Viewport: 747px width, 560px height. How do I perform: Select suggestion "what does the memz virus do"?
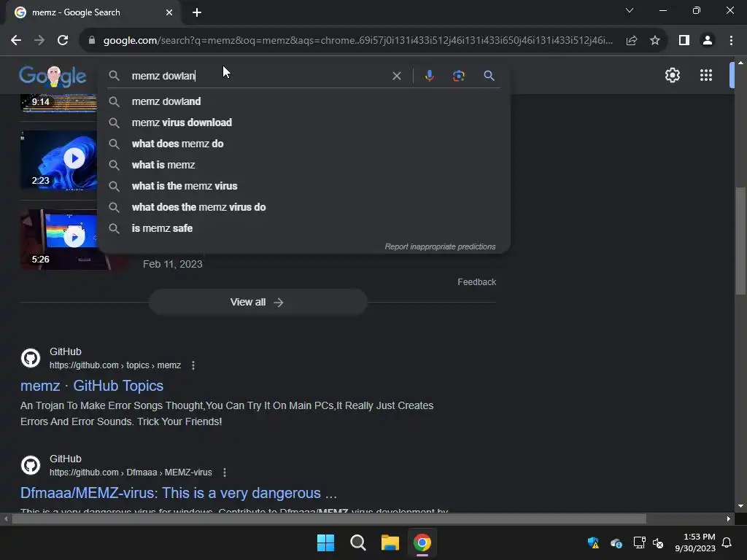pos(303,207)
